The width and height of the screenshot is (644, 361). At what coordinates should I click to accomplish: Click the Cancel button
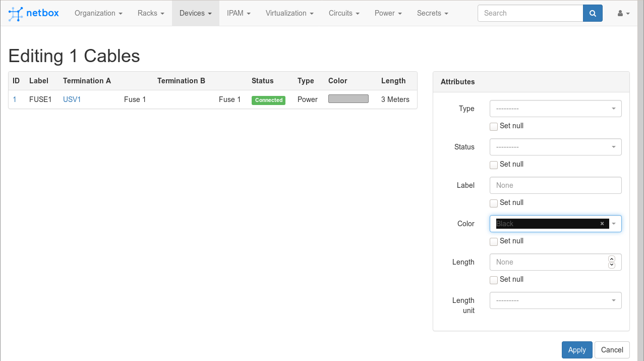[x=612, y=350]
